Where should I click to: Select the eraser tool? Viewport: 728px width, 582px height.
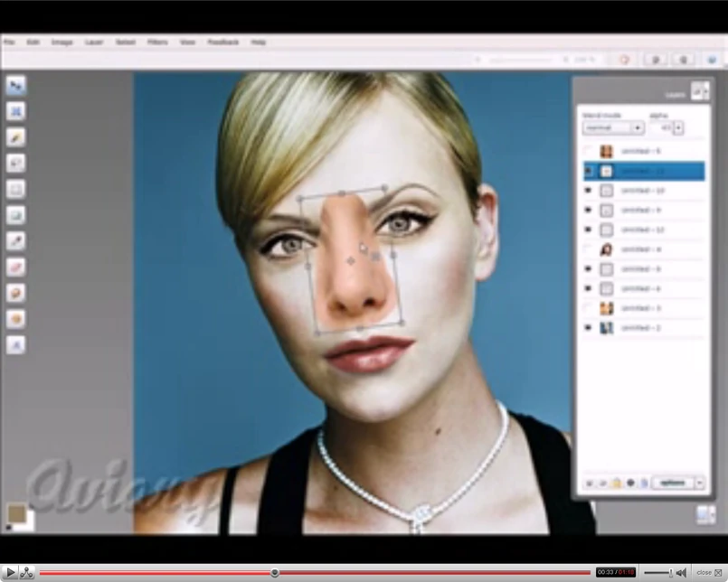[x=16, y=268]
